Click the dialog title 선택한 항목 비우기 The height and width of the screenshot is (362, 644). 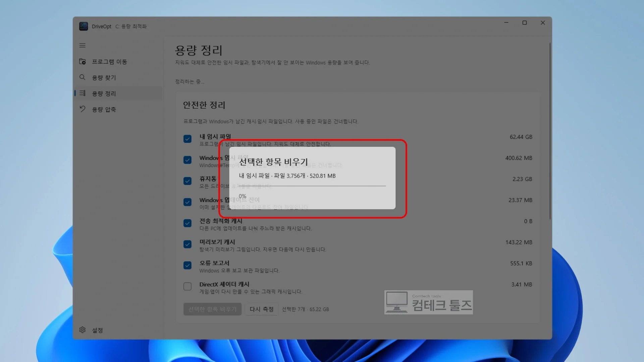(x=273, y=162)
